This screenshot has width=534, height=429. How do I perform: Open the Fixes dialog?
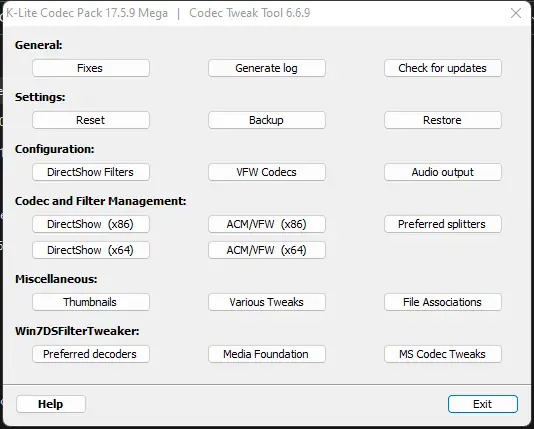(91, 68)
